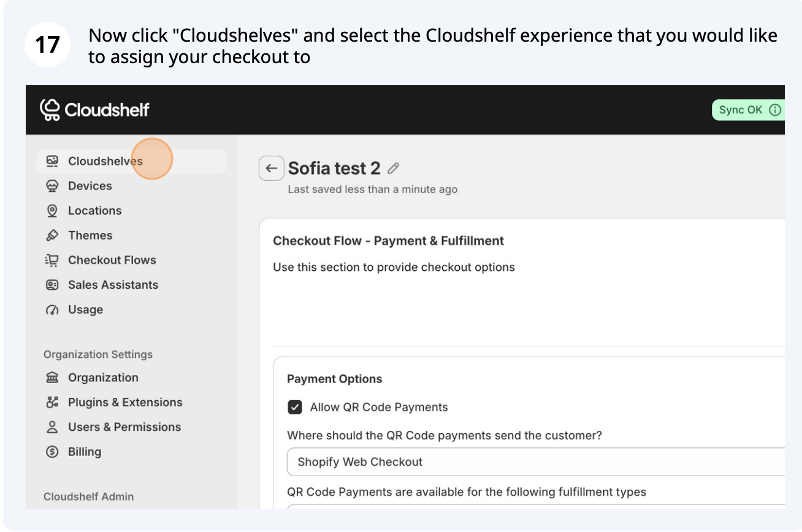Click the Devices sidebar icon

coord(52,186)
